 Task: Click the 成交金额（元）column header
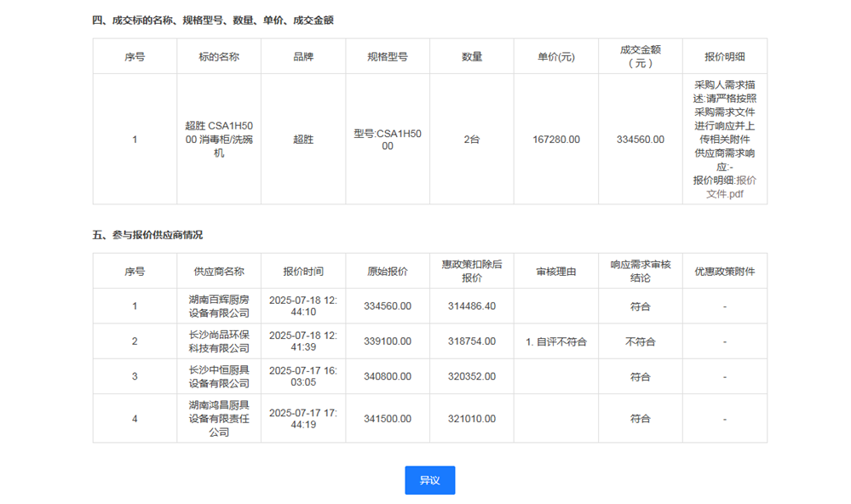[x=641, y=56]
